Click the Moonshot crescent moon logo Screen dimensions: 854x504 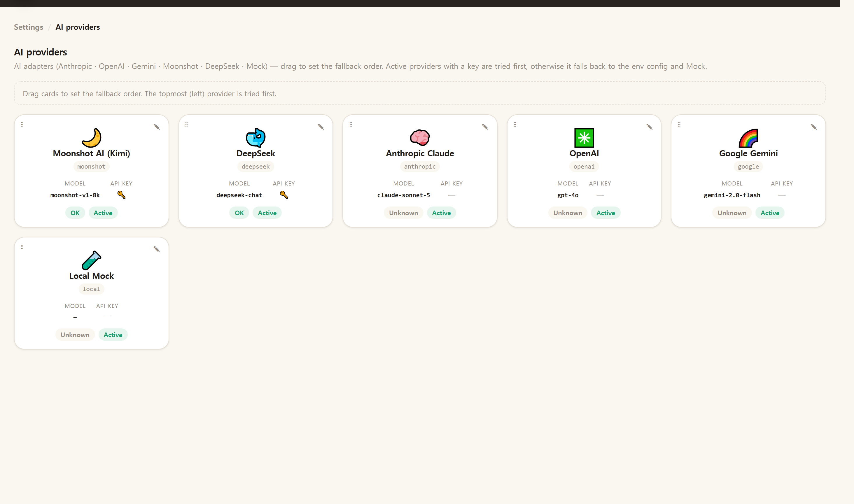click(91, 138)
